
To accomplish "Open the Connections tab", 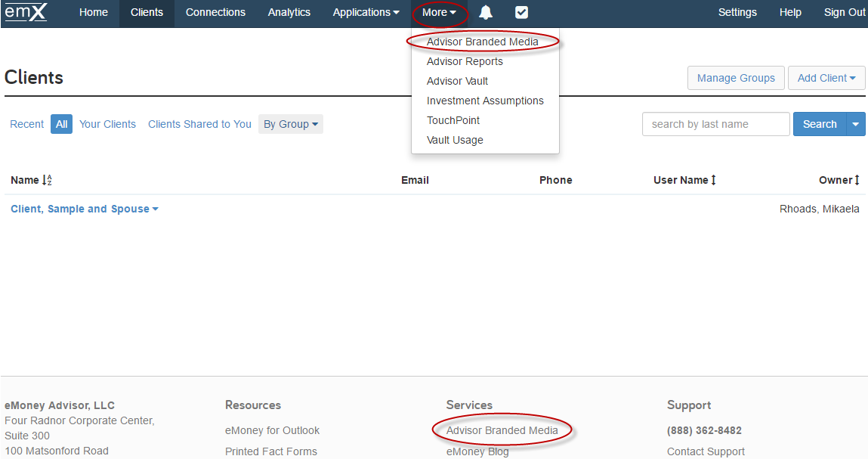I will tap(215, 12).
